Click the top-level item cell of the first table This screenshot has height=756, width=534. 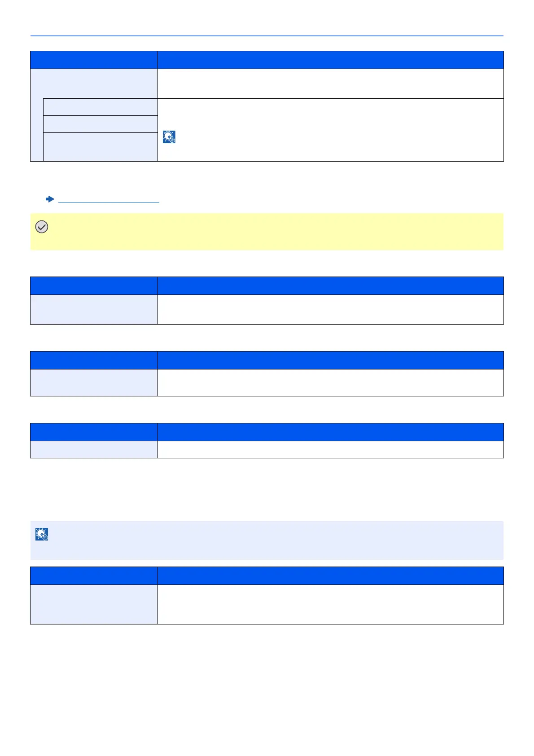click(x=94, y=84)
